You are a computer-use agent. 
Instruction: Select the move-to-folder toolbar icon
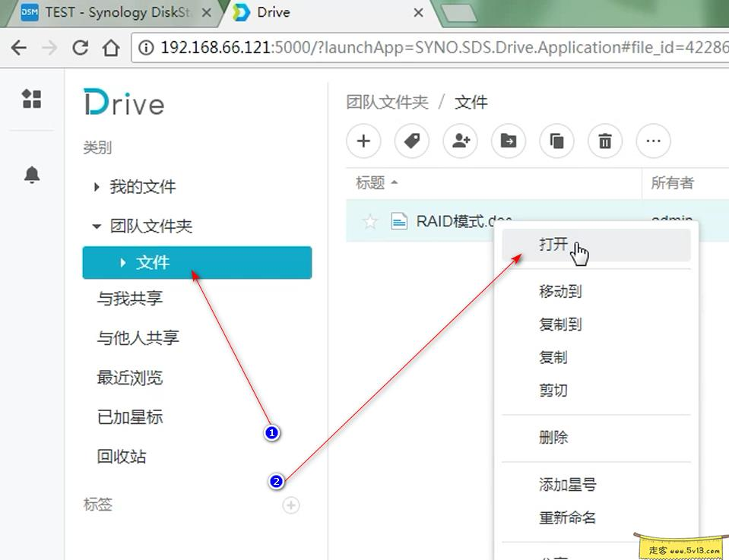508,141
